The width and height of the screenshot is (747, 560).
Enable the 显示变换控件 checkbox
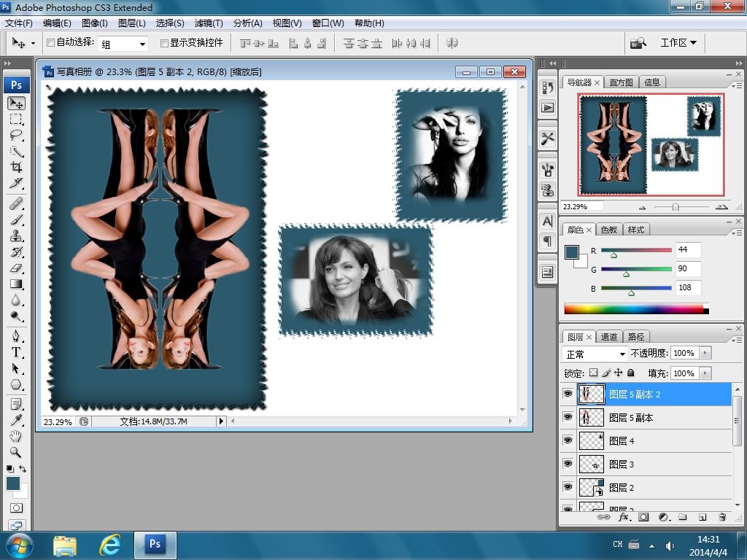click(164, 43)
